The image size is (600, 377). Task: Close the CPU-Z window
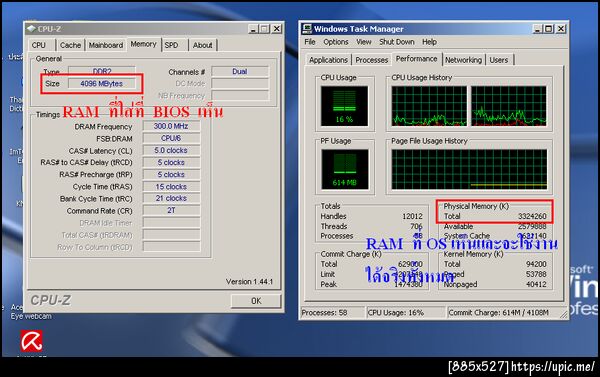(276, 29)
